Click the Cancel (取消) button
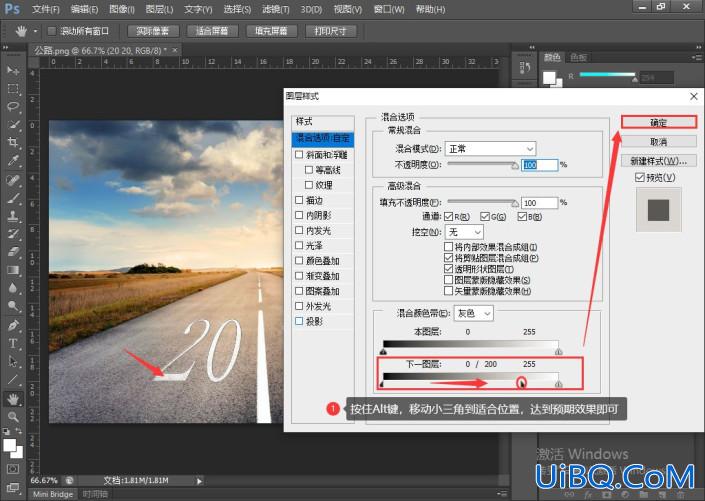Screen dimensions: 705x501 coord(659,142)
